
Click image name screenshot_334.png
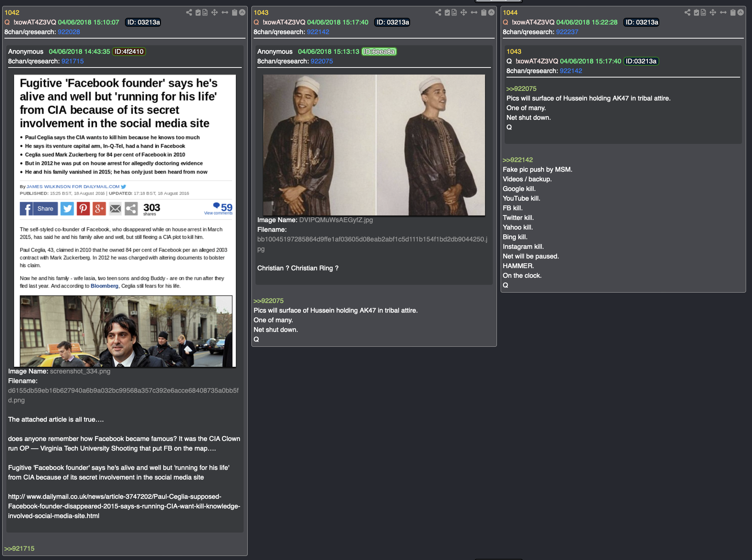[80, 371]
